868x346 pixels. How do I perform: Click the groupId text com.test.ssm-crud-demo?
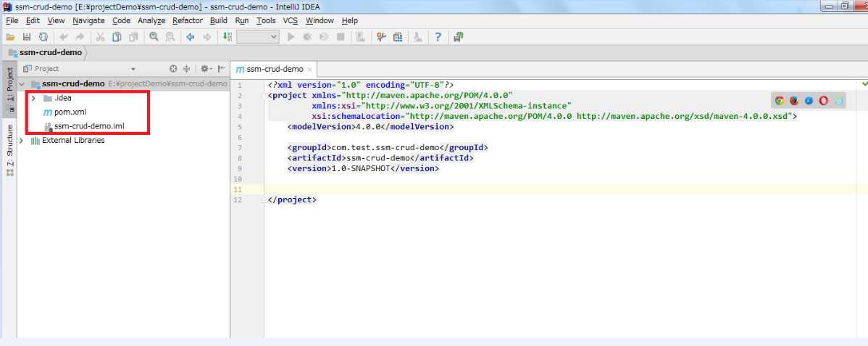386,147
